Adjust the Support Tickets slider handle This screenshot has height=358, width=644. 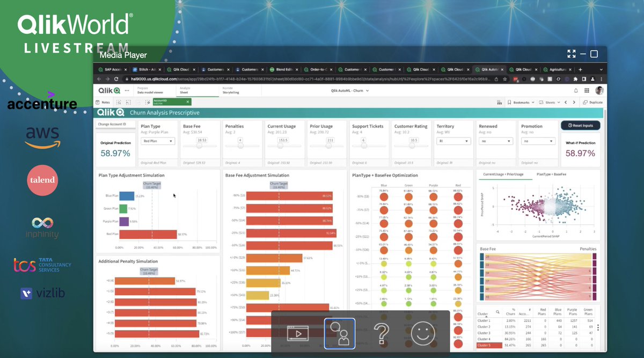tap(364, 145)
